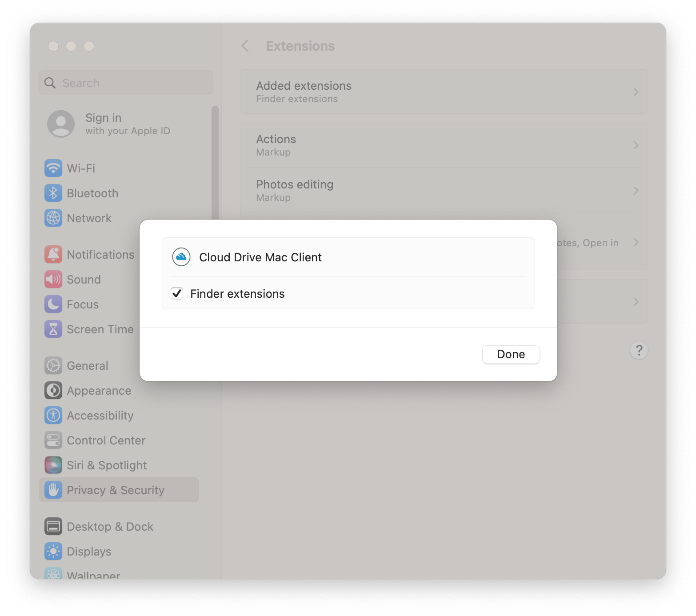Uncheck the Finder extensions checkbox
The height and width of the screenshot is (616, 696).
177,293
